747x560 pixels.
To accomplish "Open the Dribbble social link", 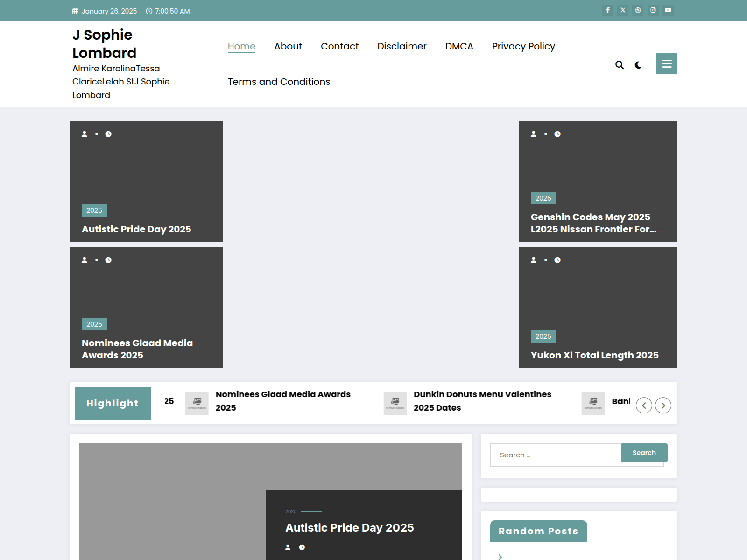I will 638,10.
